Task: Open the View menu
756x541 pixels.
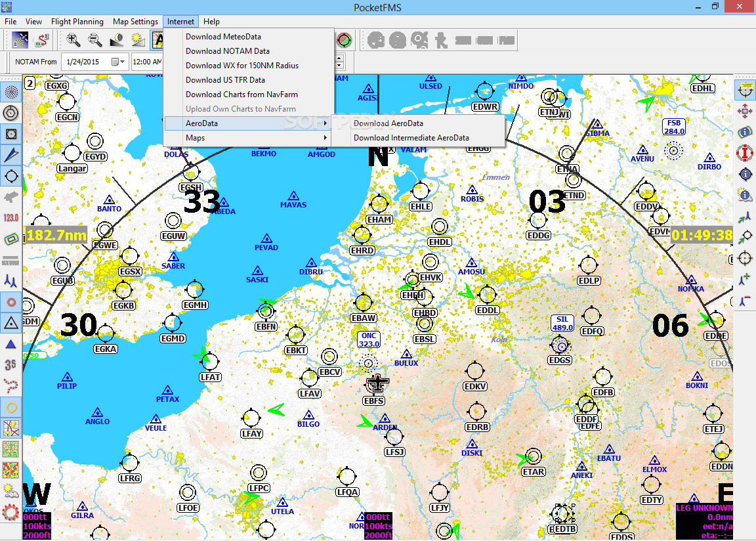Action: coord(33,22)
